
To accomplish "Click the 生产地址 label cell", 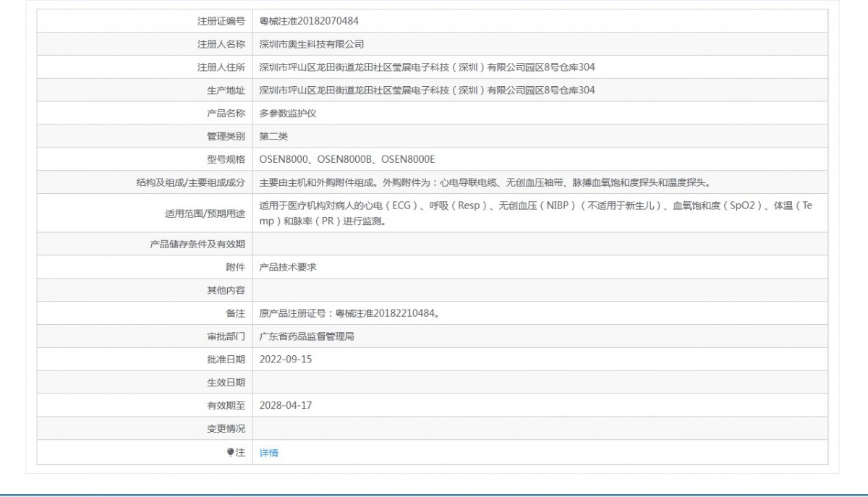I will click(145, 90).
